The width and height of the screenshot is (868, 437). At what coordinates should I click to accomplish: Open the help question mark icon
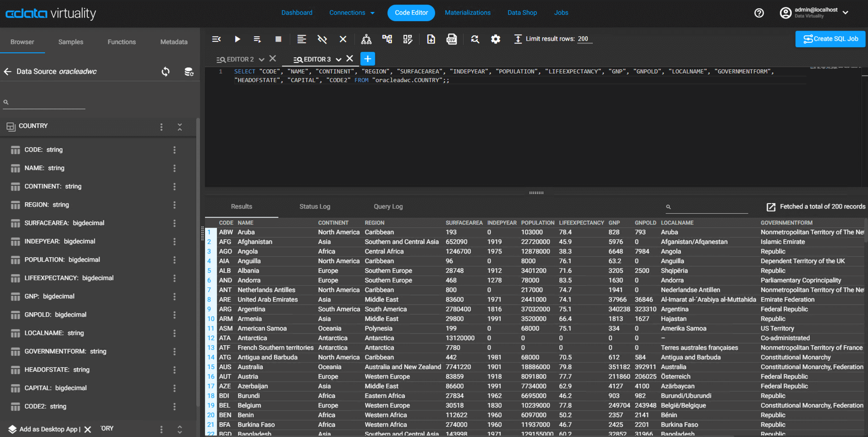click(759, 13)
